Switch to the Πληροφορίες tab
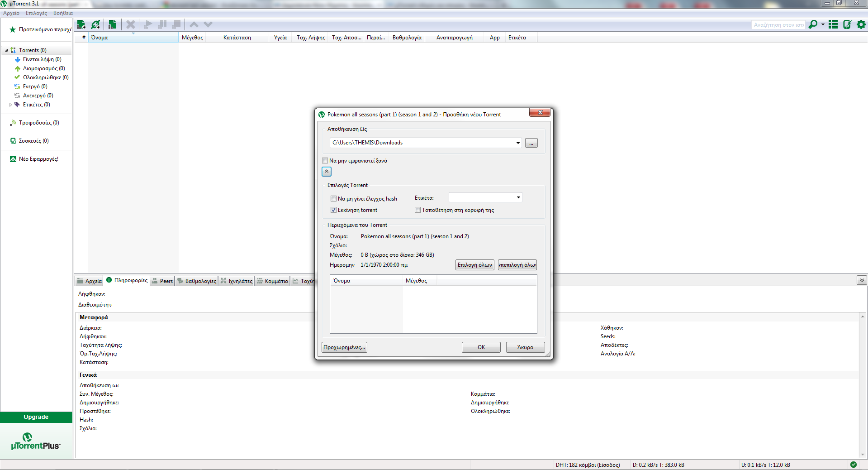 127,281
